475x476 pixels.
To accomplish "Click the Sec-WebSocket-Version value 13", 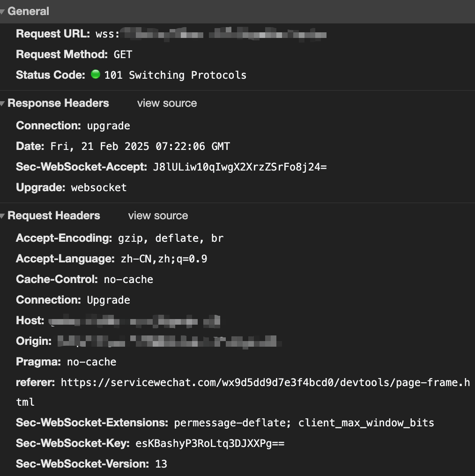I will coord(161,464).
